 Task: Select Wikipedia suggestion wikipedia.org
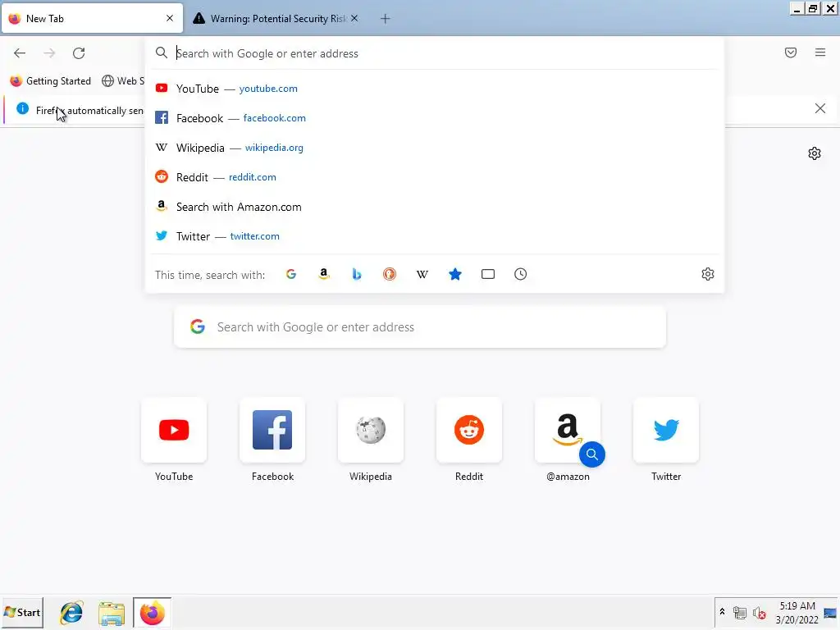(435, 148)
